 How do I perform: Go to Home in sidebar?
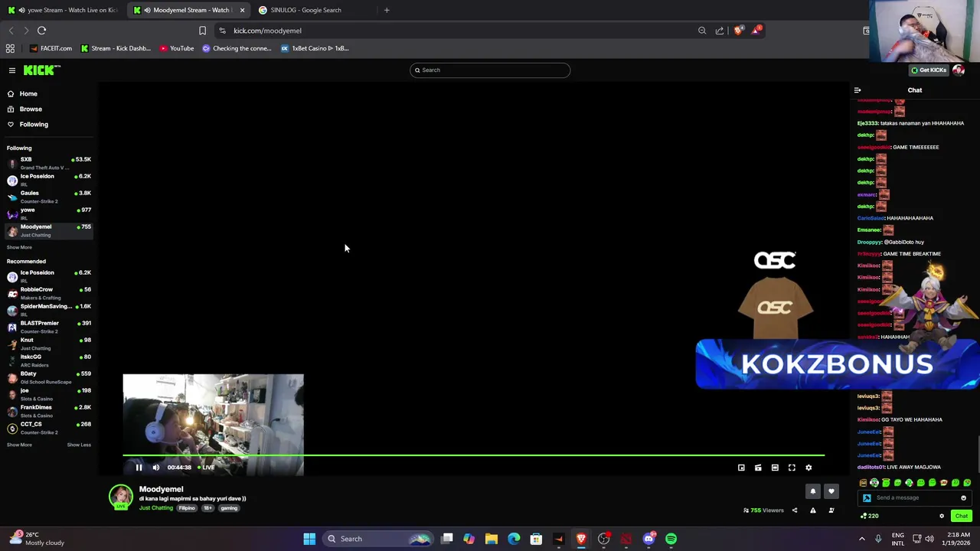click(28, 94)
